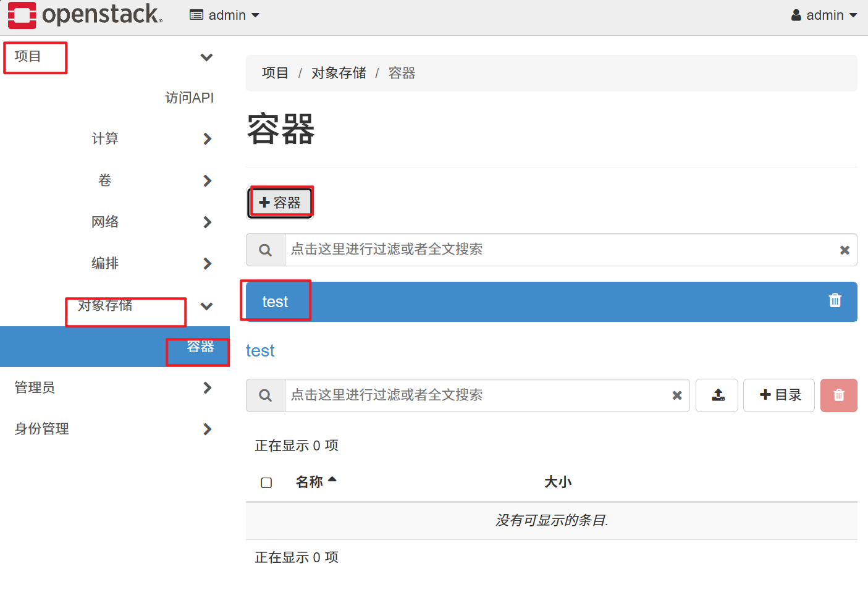Open the admin project dropdown
The image size is (868, 595).
point(224,15)
